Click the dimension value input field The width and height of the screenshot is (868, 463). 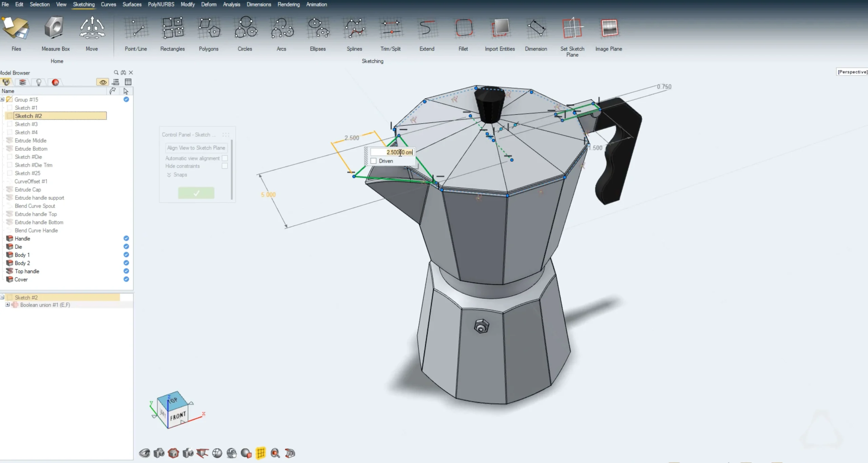click(392, 152)
